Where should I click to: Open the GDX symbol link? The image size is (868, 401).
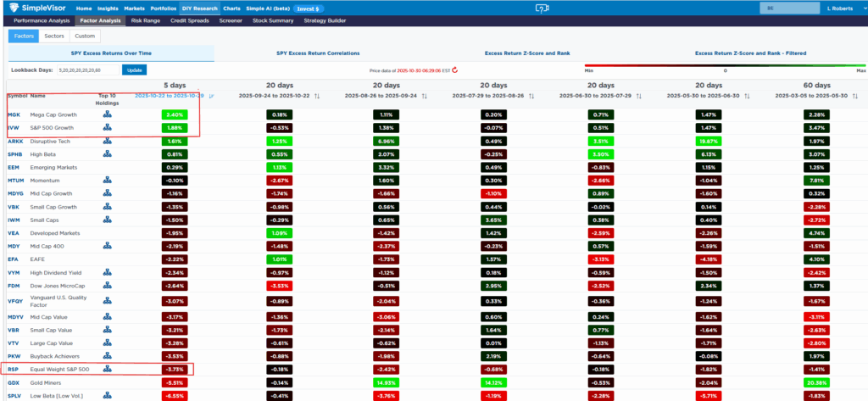point(14,382)
